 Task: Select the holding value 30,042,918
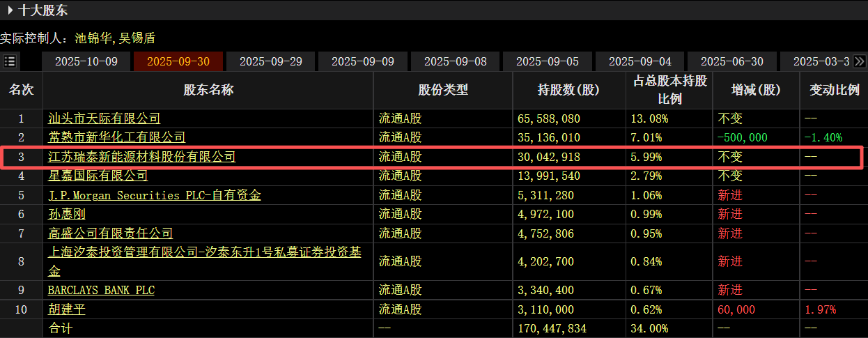pyautogui.click(x=549, y=157)
